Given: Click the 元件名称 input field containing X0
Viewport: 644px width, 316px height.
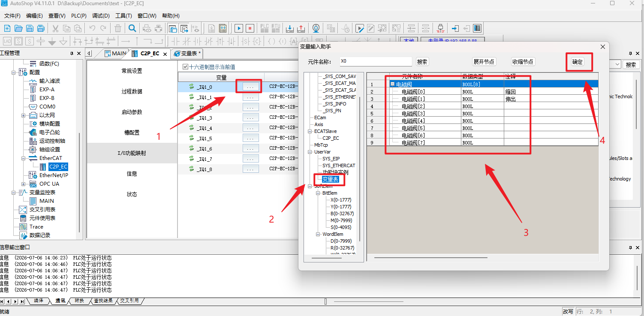Looking at the screenshot, I should tap(376, 61).
